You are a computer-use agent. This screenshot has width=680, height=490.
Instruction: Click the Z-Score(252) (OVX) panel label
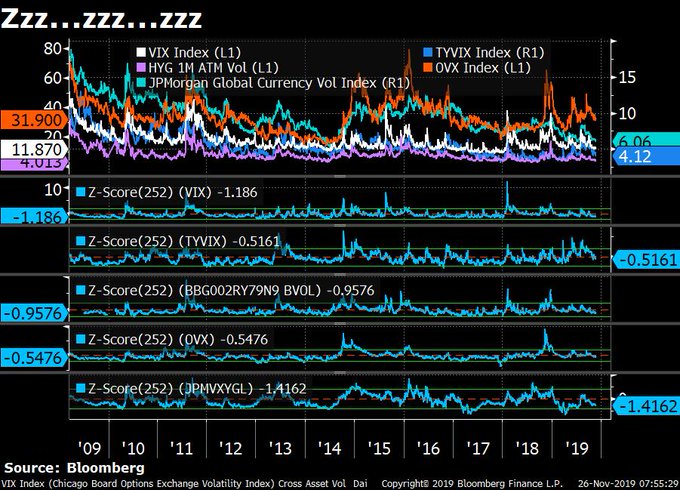(178, 339)
